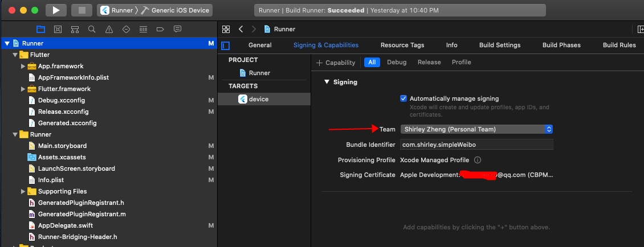
Task: Collapse the Flutter folder group
Action: [15, 55]
